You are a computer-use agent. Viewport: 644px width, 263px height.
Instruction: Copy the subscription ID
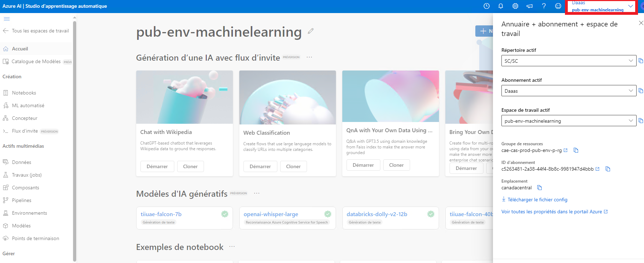(608, 169)
